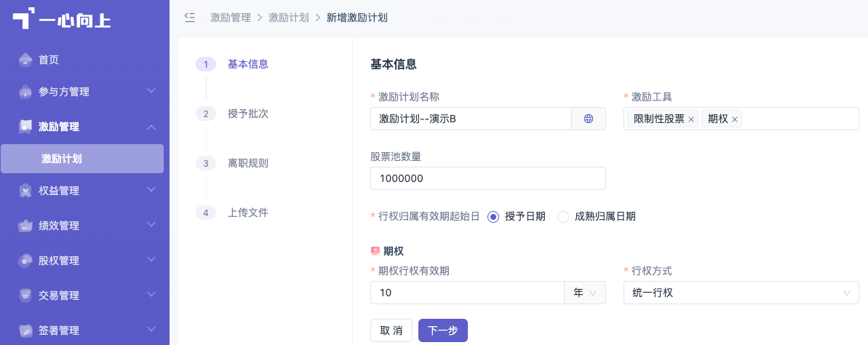The width and height of the screenshot is (868, 345).
Task: Click the 权益管理 sidebar icon
Action: coord(25,191)
